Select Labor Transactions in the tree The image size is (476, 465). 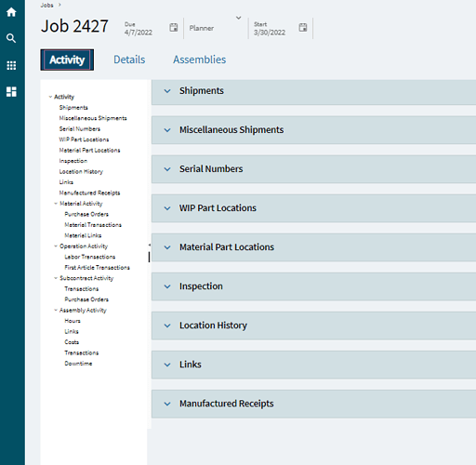pyautogui.click(x=90, y=257)
